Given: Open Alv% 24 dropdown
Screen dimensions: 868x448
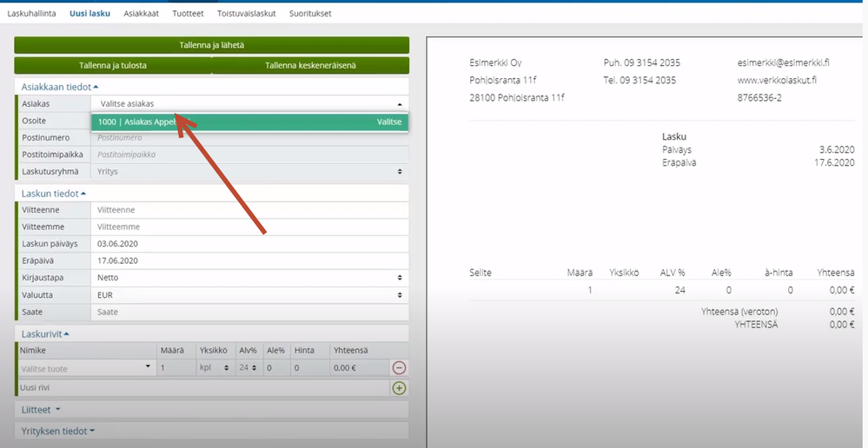Looking at the screenshot, I should [248, 368].
